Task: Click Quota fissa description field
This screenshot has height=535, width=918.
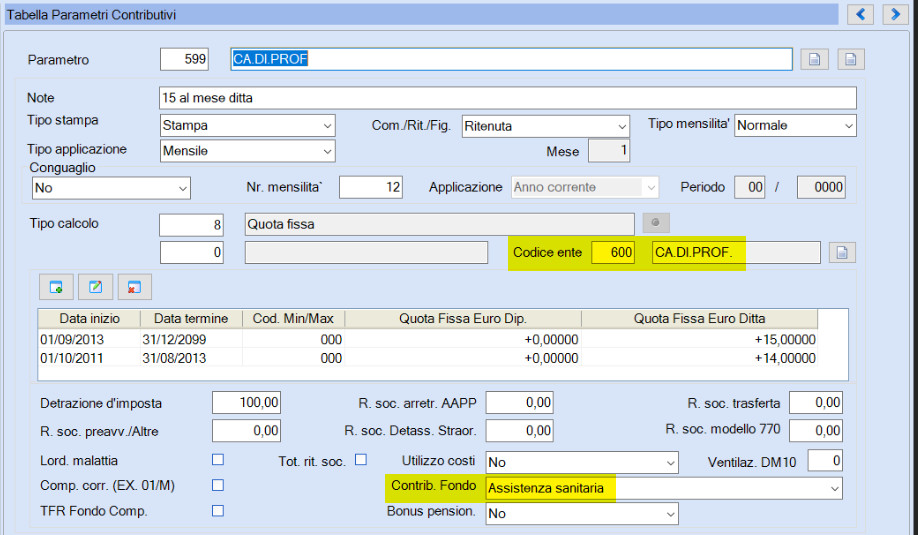Action: (439, 224)
